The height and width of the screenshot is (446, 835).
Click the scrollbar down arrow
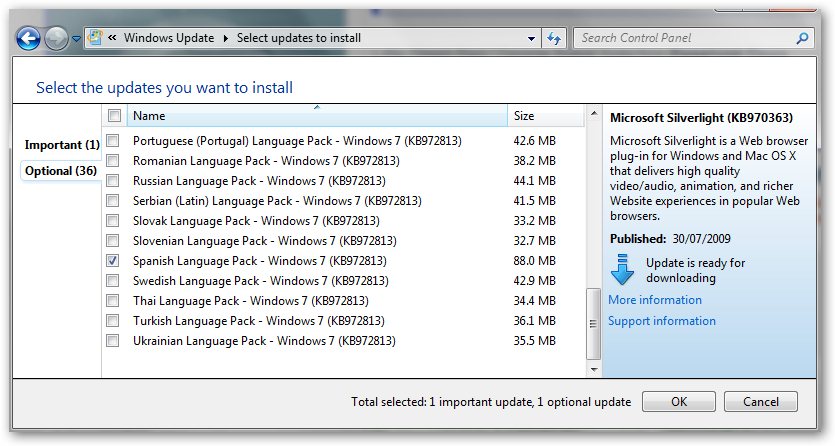click(594, 369)
